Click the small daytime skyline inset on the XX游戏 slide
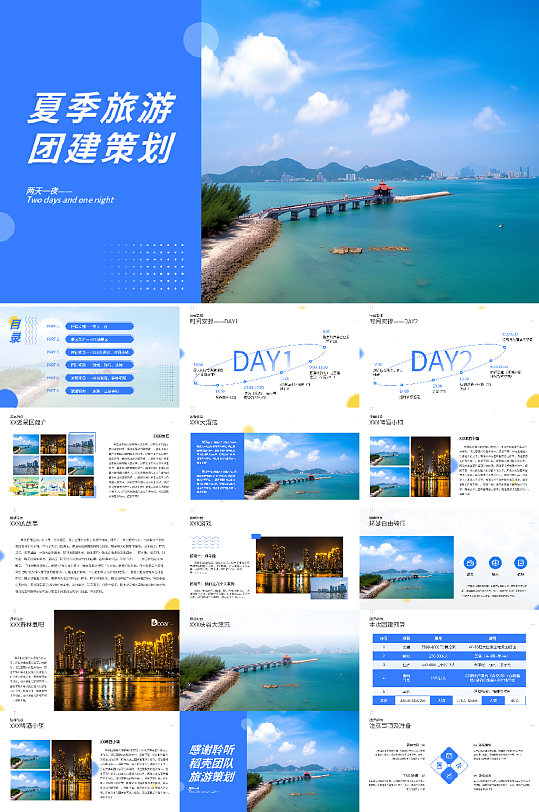 tap(329, 588)
